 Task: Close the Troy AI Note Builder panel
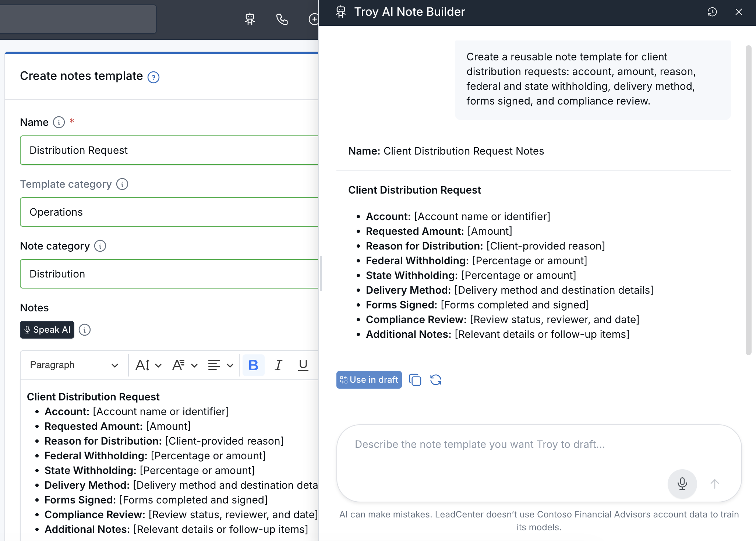(x=739, y=12)
